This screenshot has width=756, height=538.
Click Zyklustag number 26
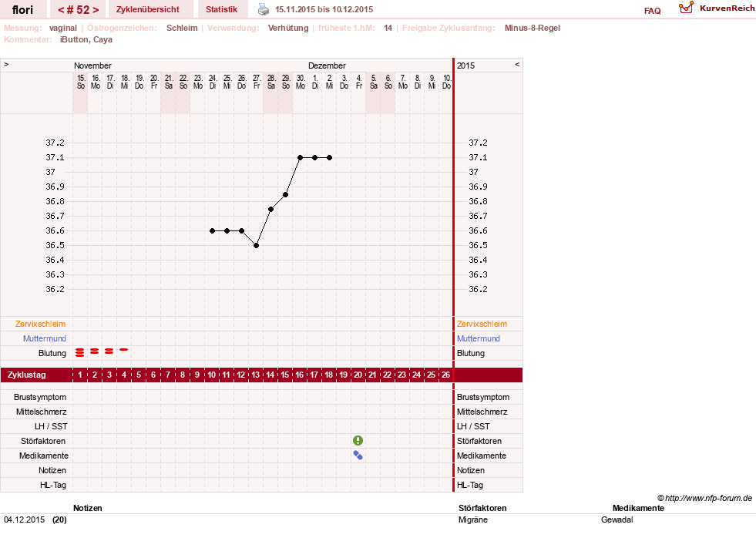445,375
